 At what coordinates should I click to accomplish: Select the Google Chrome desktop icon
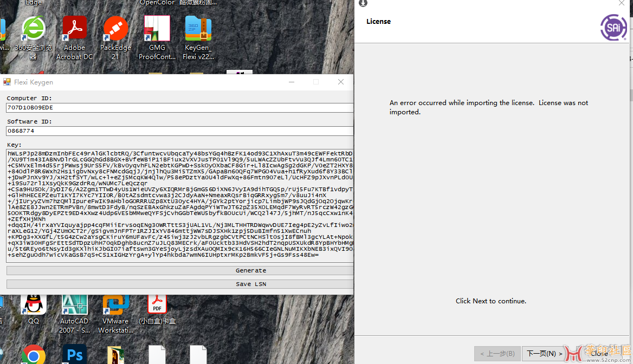coord(34,355)
